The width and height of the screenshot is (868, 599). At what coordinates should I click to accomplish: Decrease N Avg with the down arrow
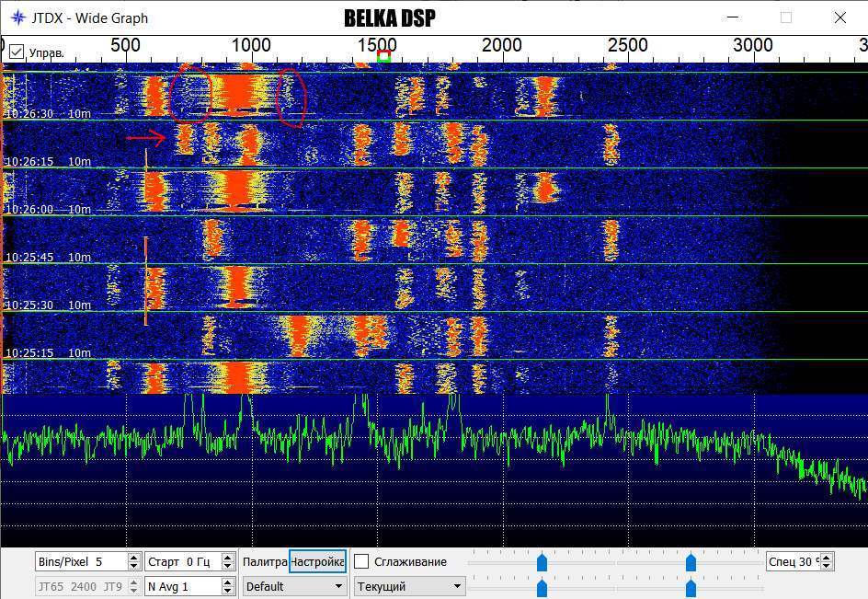(x=228, y=591)
